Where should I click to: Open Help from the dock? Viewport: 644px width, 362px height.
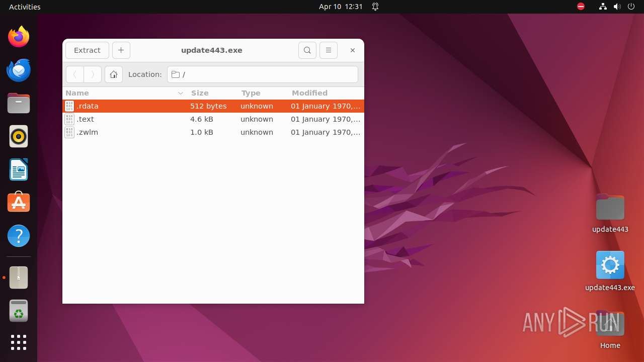tap(19, 236)
